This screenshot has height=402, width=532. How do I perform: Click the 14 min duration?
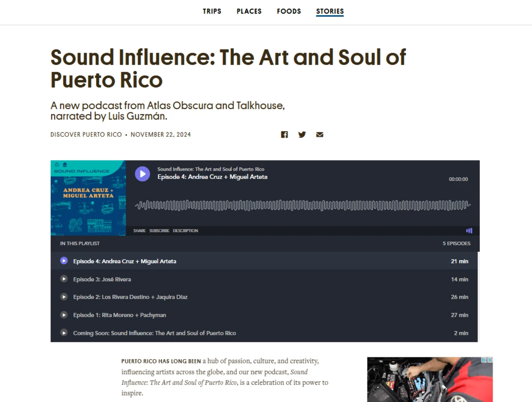(x=460, y=279)
